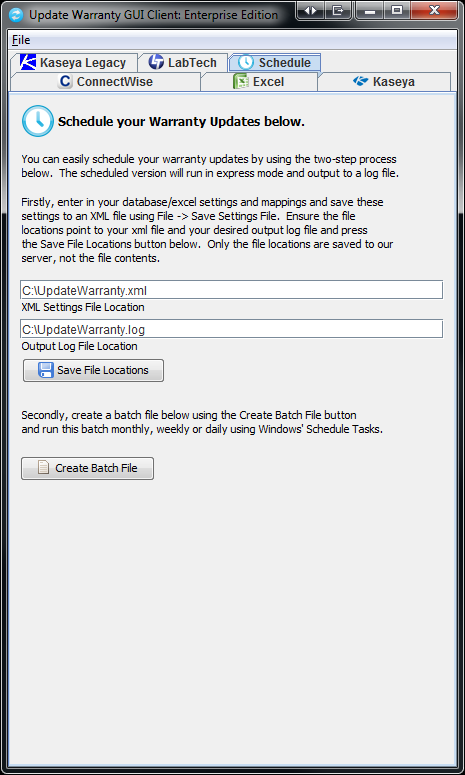Viewport: 465px width, 775px height.
Task: Click the clock icon on Schedule tab
Action: click(x=246, y=62)
